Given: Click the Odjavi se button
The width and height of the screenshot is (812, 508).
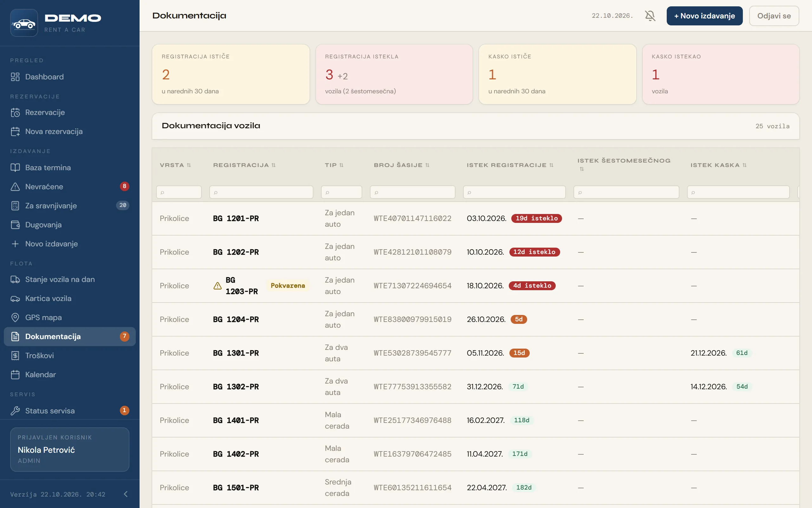Looking at the screenshot, I should click(x=774, y=16).
